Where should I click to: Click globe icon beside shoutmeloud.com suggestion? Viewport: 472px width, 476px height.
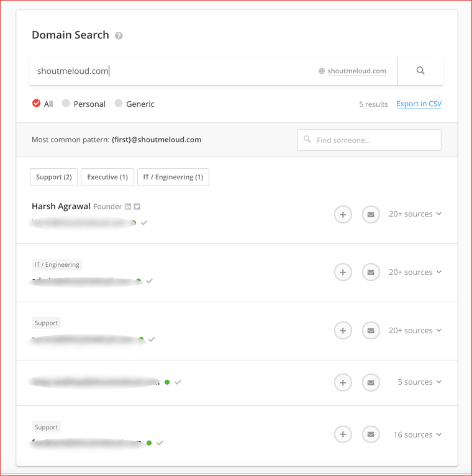[321, 71]
